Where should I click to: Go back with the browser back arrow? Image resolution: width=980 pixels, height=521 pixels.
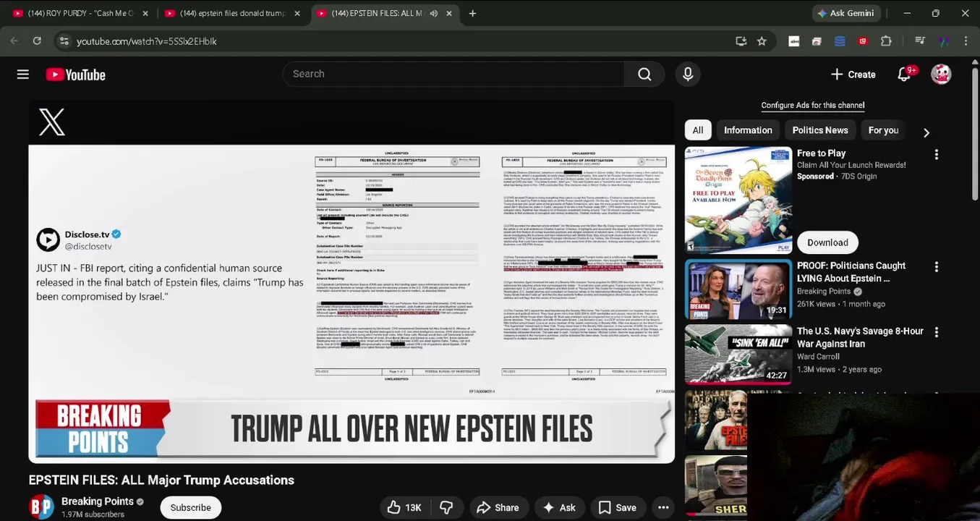tap(14, 41)
